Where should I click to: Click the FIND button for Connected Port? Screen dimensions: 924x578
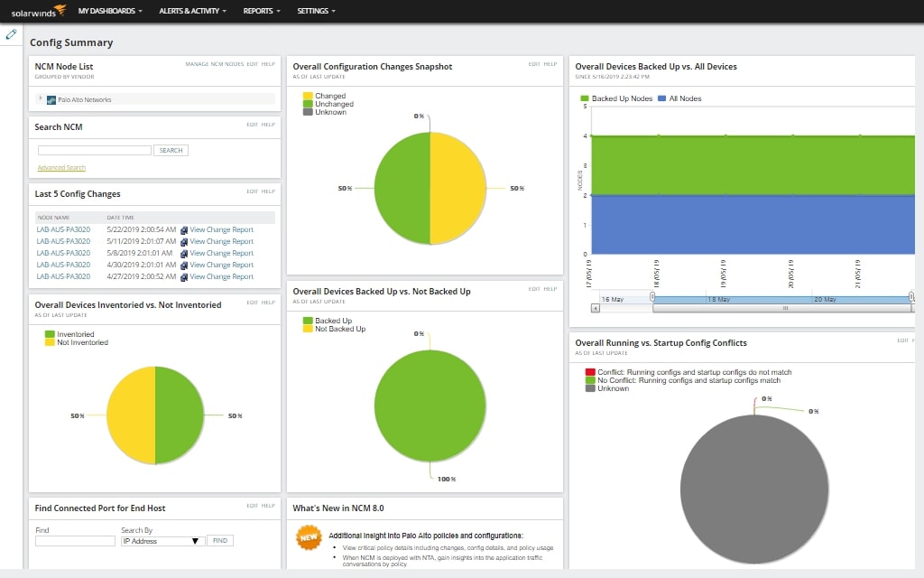pos(220,539)
